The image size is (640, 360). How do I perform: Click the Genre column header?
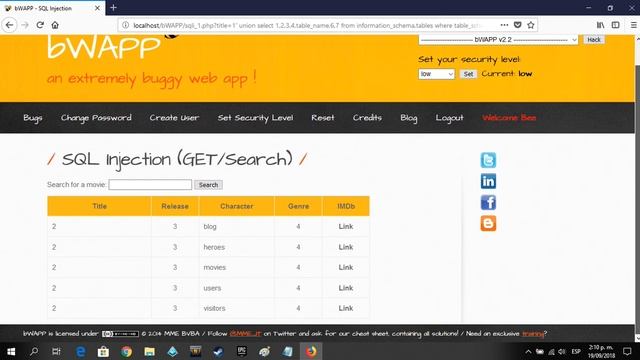click(x=298, y=206)
